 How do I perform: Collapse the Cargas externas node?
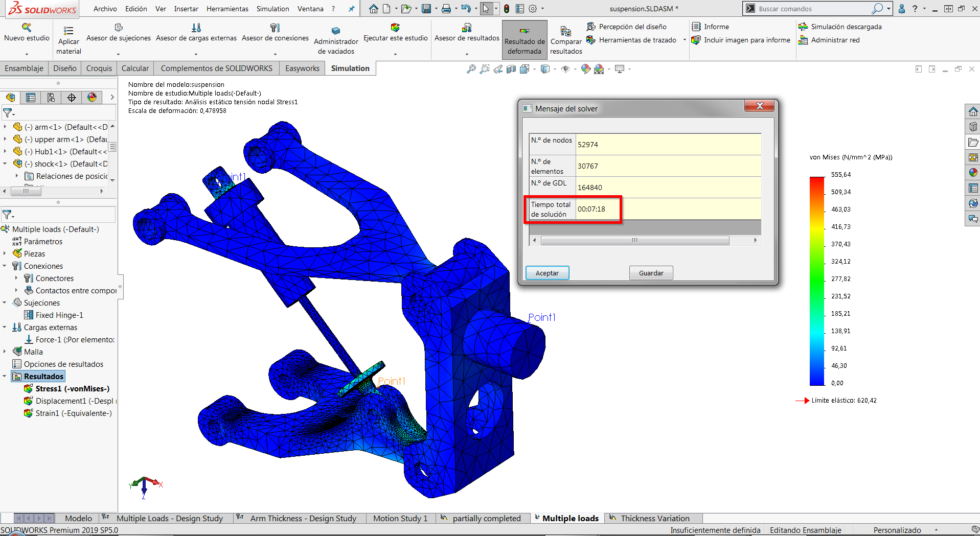5,327
